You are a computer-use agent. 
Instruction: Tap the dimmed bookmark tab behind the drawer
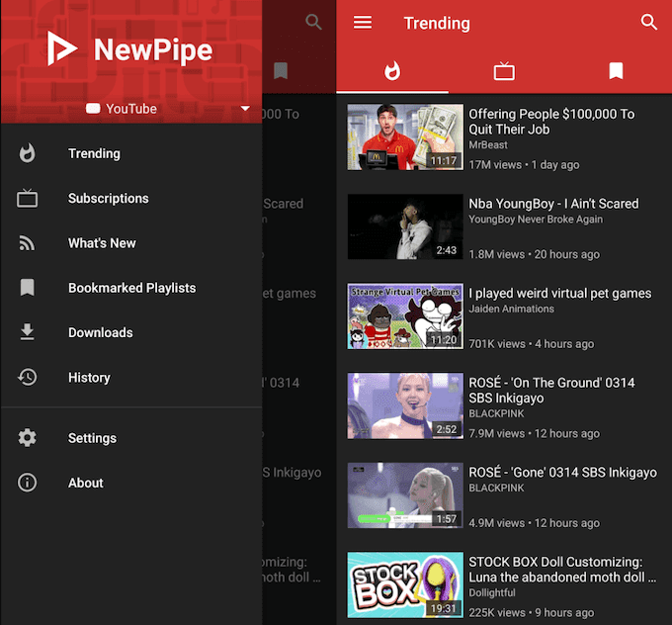click(x=281, y=71)
